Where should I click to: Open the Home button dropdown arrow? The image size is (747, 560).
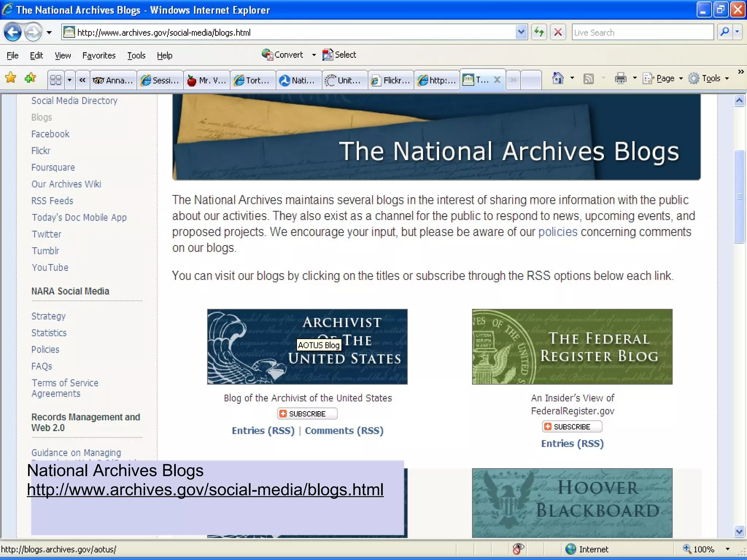572,78
